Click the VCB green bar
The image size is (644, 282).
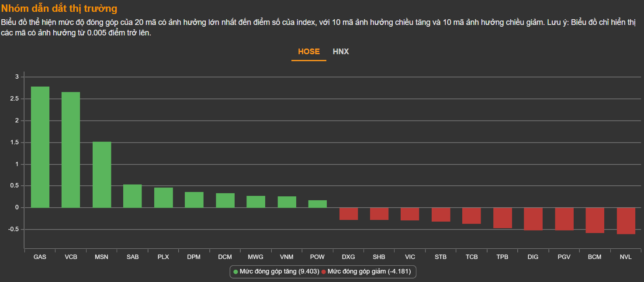71,150
